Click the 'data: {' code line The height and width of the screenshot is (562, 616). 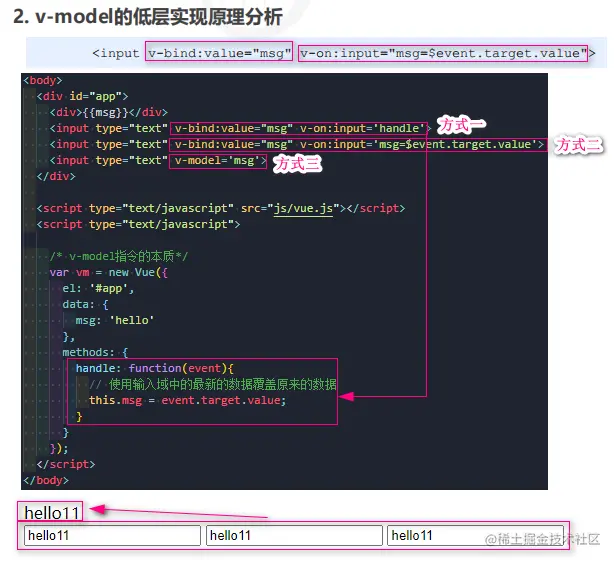coord(85,305)
